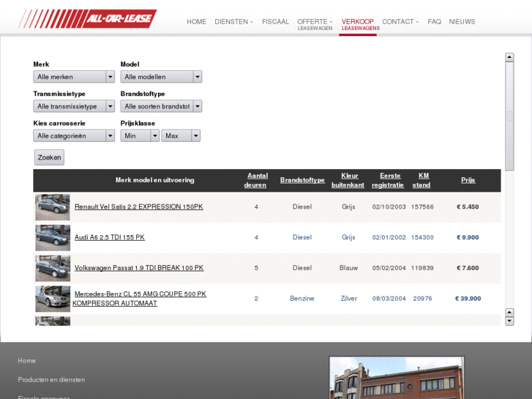Click Zilver color in Mercedes row
Viewport: 532px width, 399px height.
[x=349, y=299]
